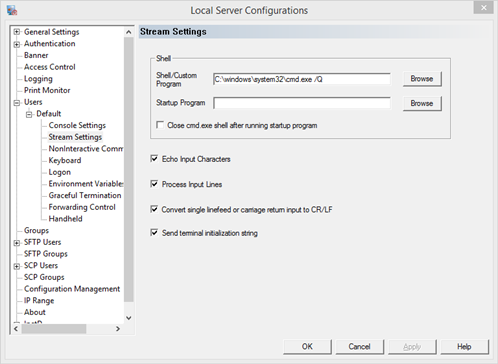Select SFTP Groups in the tree
The width and height of the screenshot is (498, 364).
46,254
